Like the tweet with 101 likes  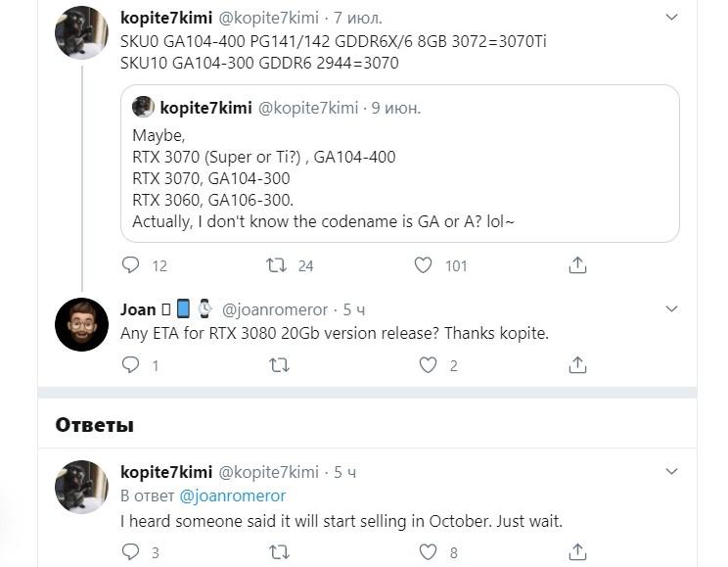tap(424, 264)
